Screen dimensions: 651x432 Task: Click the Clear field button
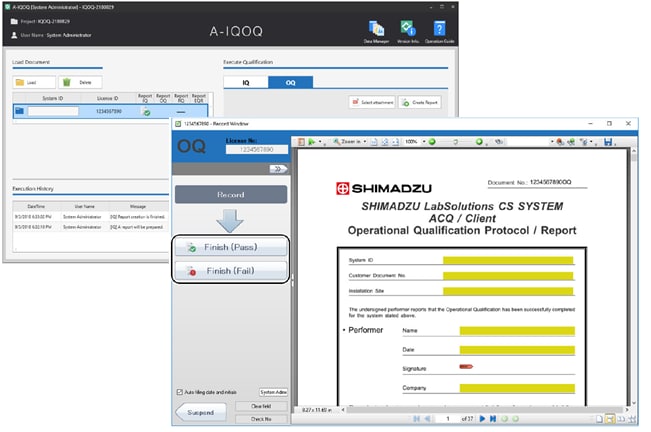(x=261, y=406)
